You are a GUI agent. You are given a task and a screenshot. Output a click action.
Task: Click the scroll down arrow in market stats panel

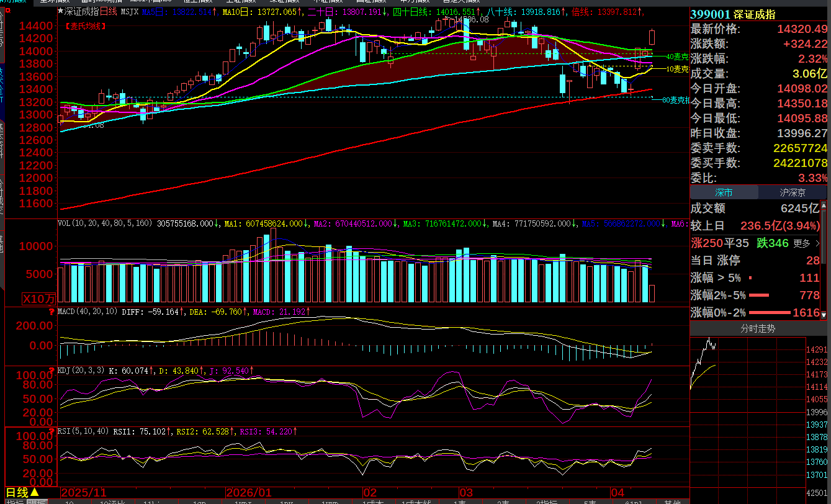(824, 316)
